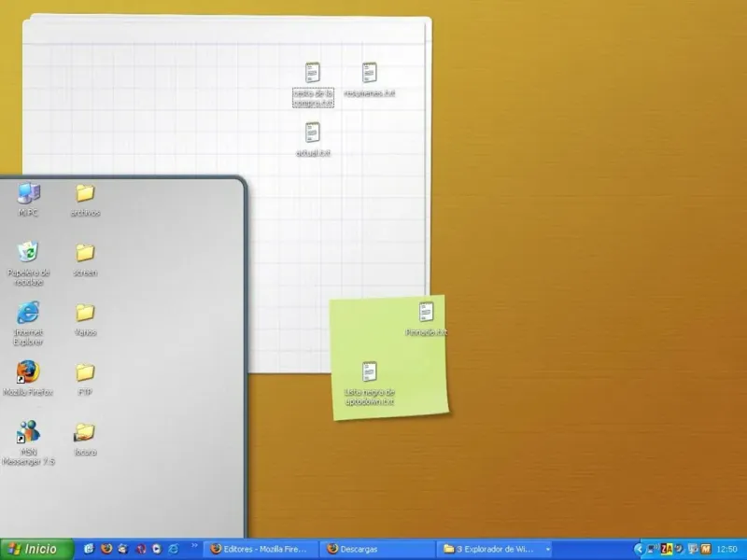Launch Internet Explorer from the quick launch bar
Viewport: 747px width, 560px height.
[174, 549]
